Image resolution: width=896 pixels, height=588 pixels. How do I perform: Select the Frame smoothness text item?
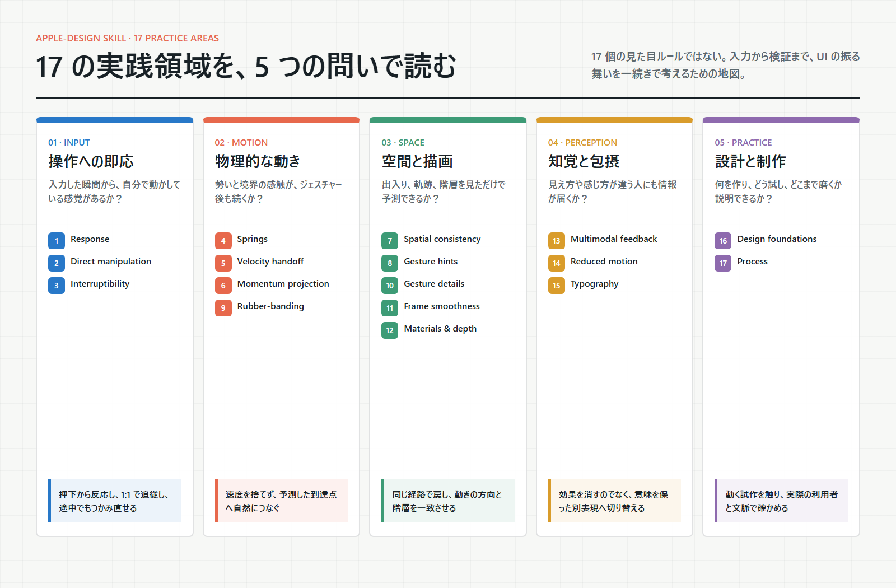(442, 306)
